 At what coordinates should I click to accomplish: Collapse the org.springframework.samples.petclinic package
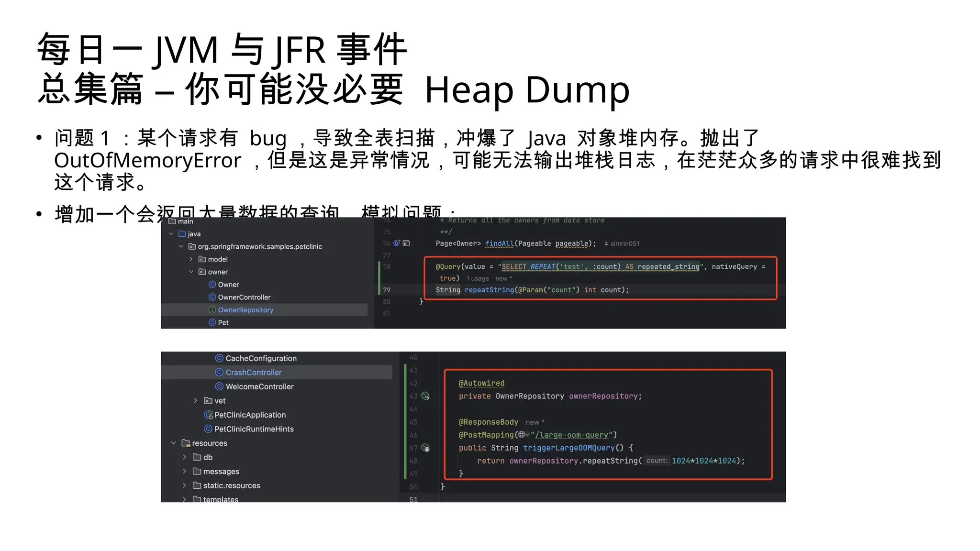click(181, 246)
